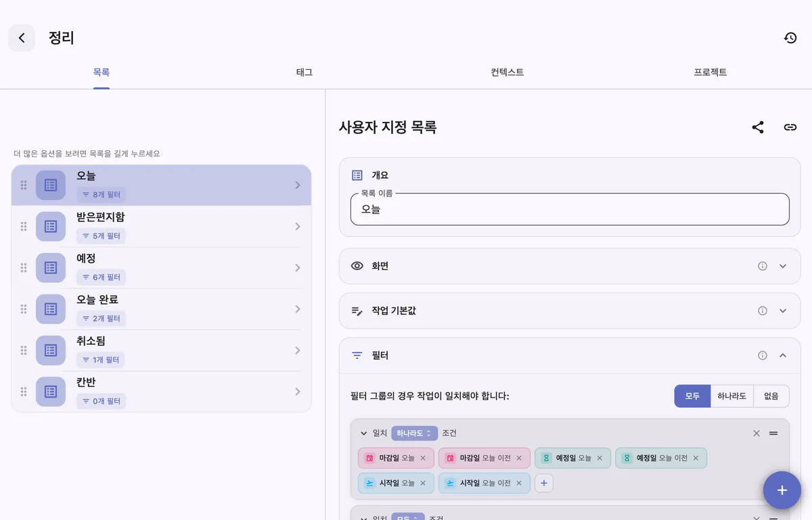Collapse the 필터 section

pos(783,355)
